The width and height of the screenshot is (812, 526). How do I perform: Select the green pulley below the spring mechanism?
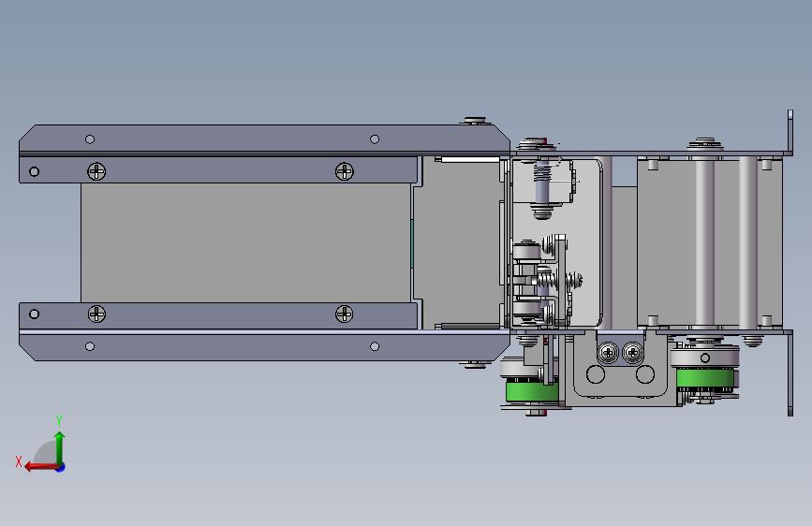[531, 391]
